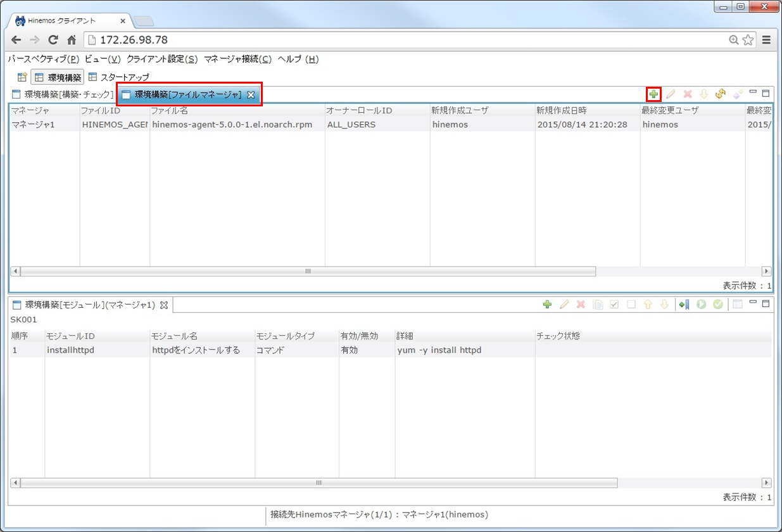782x532 pixels.
Task: Open a new browser tab
Action: [x=144, y=21]
